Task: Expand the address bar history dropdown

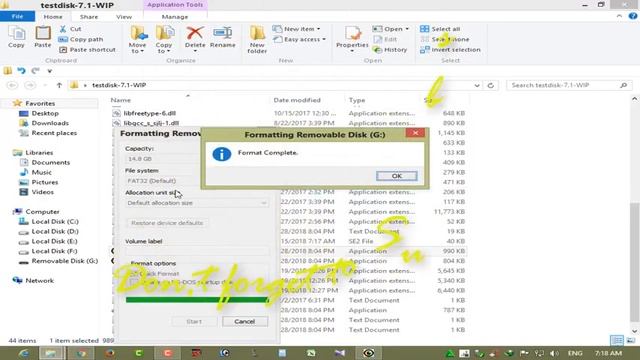Action: tap(477, 85)
